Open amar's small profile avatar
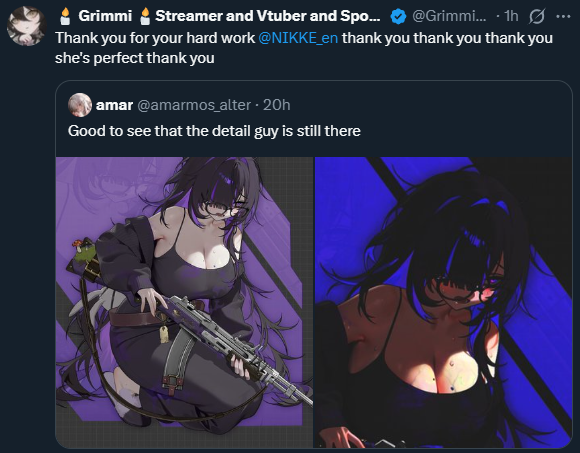 (x=80, y=105)
